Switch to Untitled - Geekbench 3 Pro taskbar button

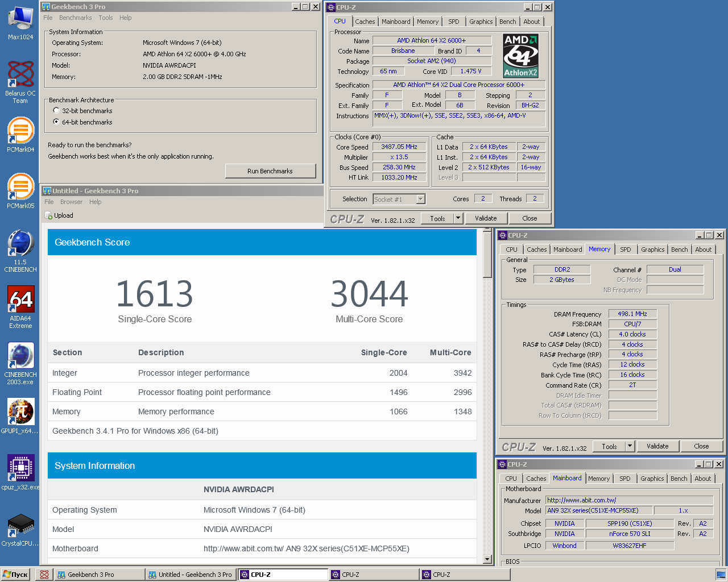[x=191, y=575]
